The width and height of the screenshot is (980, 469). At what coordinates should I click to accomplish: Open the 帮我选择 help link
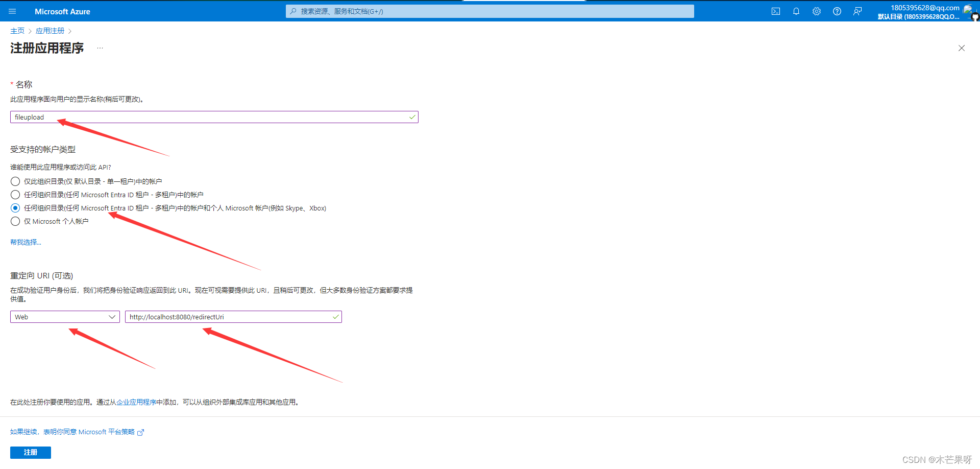pos(26,242)
